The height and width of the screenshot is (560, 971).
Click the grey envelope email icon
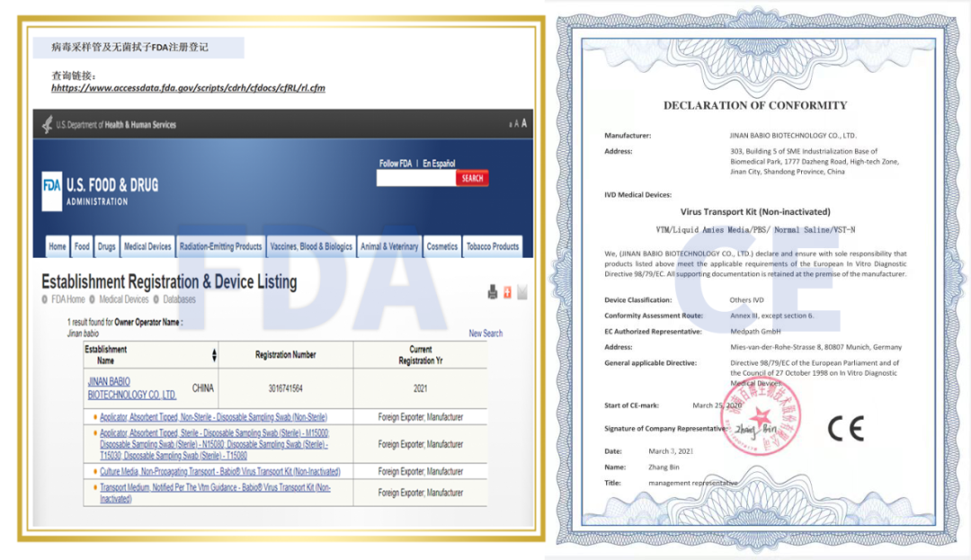522,292
